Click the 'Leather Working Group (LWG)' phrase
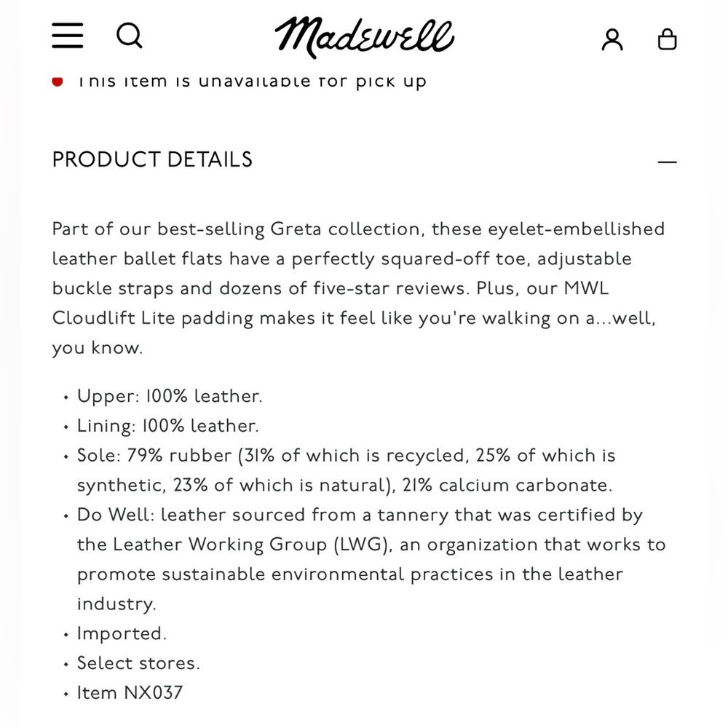This screenshot has height=728, width=728. [x=250, y=545]
